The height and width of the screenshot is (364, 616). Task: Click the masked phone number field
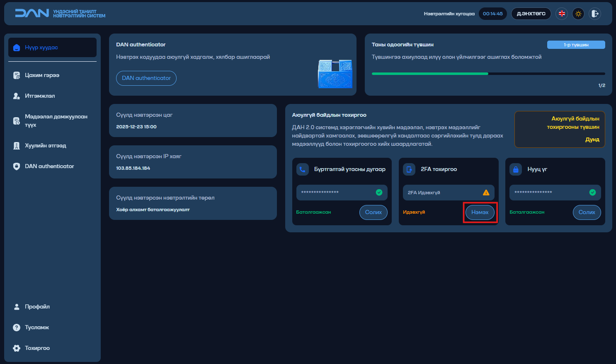tap(342, 193)
